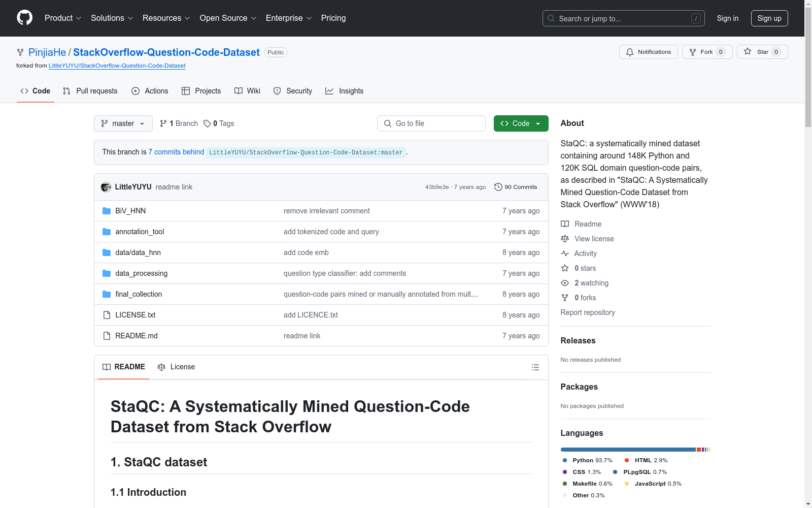
Task: Go to the Pricing page
Action: click(333, 18)
